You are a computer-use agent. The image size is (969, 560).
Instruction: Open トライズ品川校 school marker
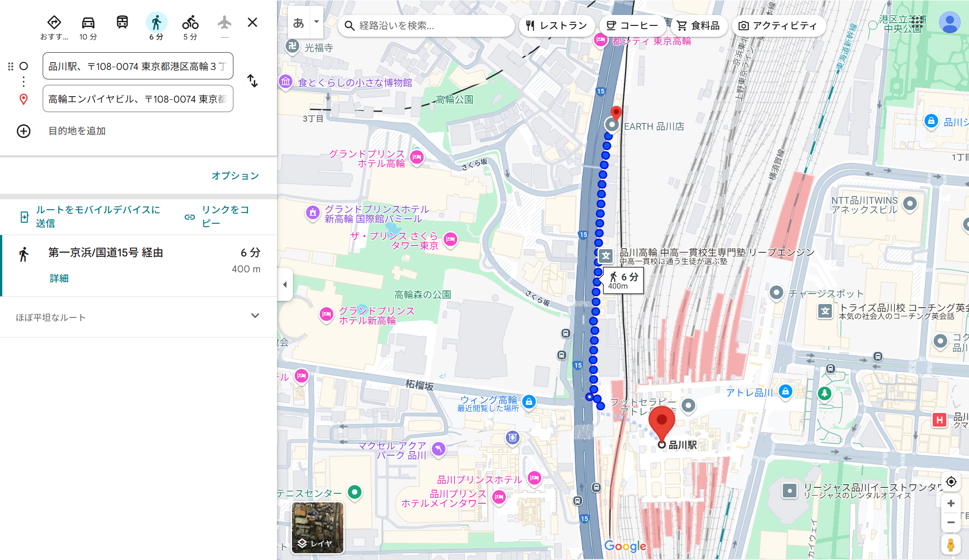(x=825, y=311)
